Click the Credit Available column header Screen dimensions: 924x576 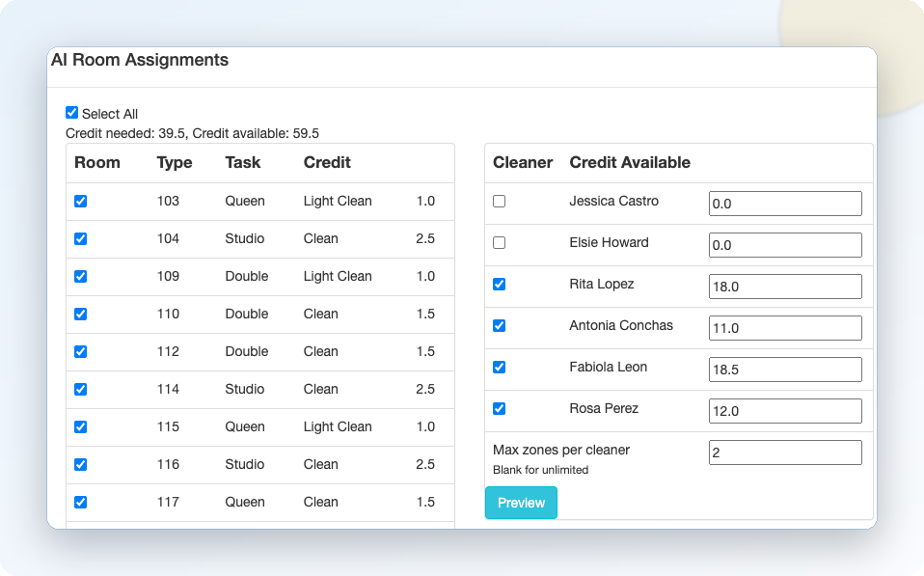click(x=630, y=163)
